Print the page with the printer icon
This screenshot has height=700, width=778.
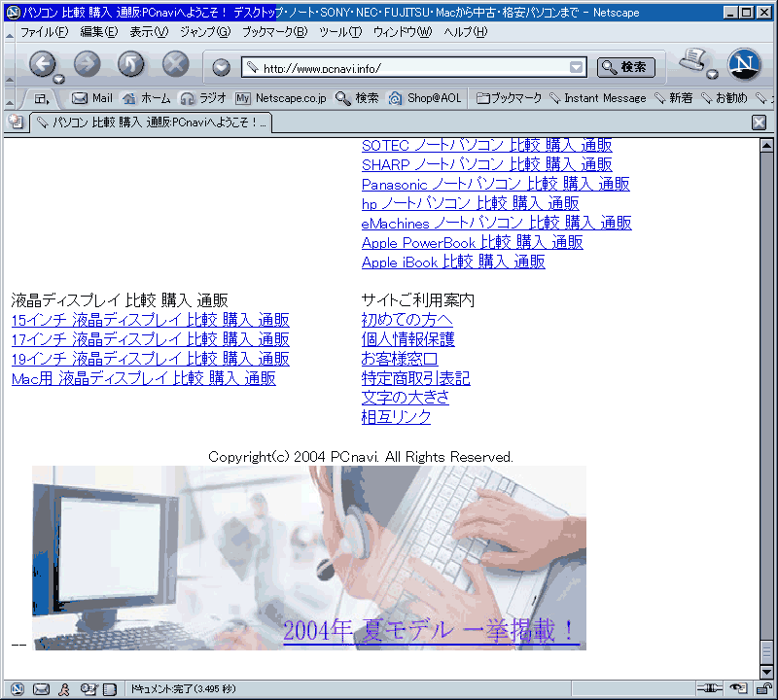[x=692, y=60]
